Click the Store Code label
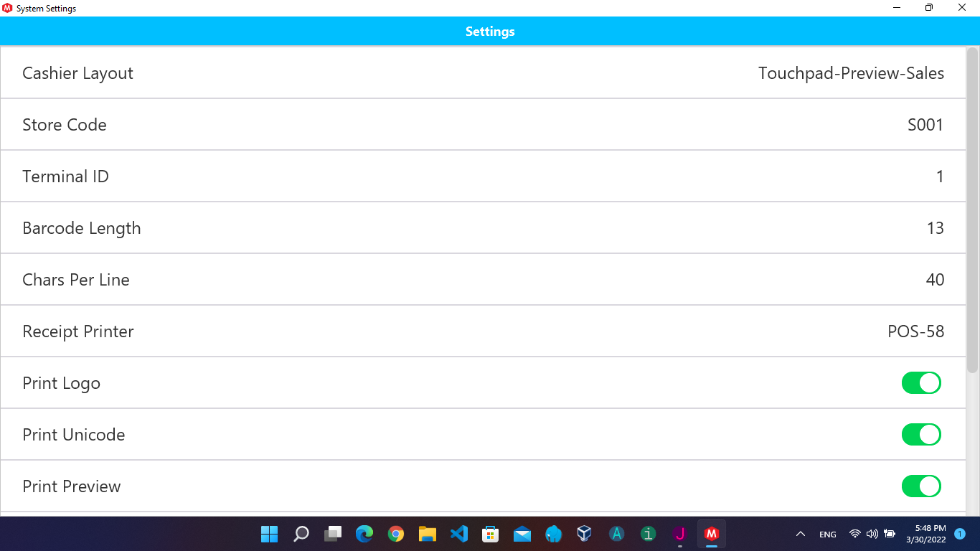Screen dimensions: 980x551 [x=65, y=125]
